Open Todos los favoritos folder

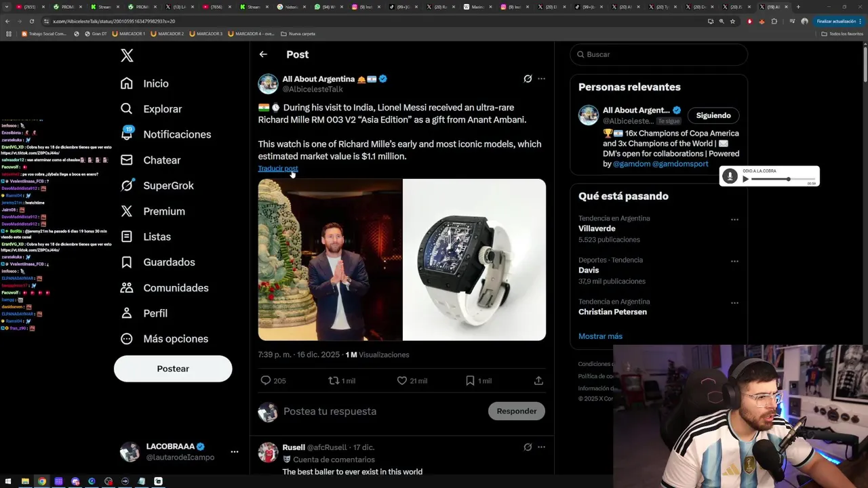pos(842,33)
